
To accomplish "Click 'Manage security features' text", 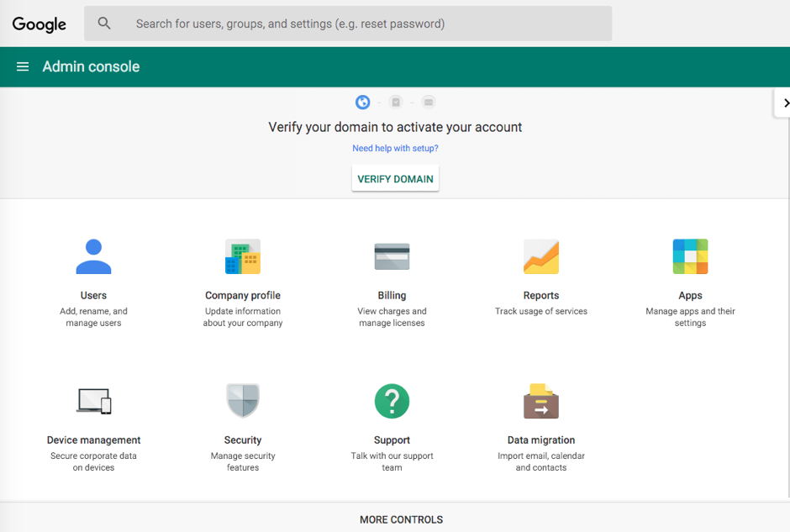I will [x=243, y=461].
